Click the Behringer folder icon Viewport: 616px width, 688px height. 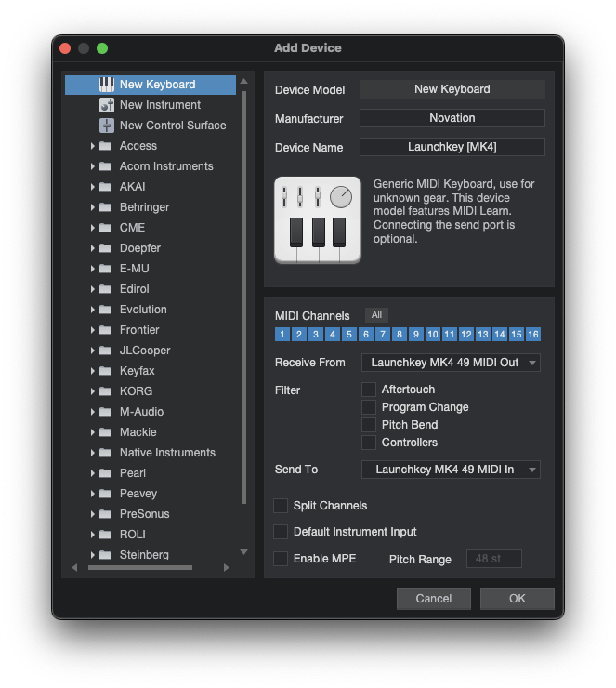click(x=105, y=207)
